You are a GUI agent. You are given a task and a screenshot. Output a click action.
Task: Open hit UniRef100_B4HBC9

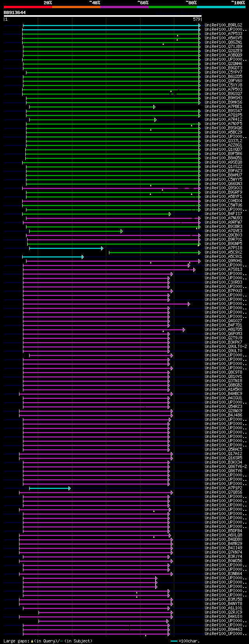[223, 394]
